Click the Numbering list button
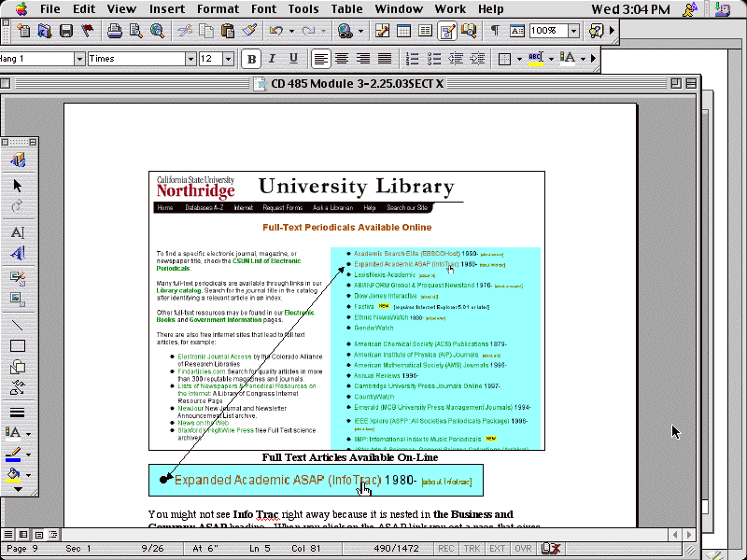747x560 pixels. (x=412, y=59)
